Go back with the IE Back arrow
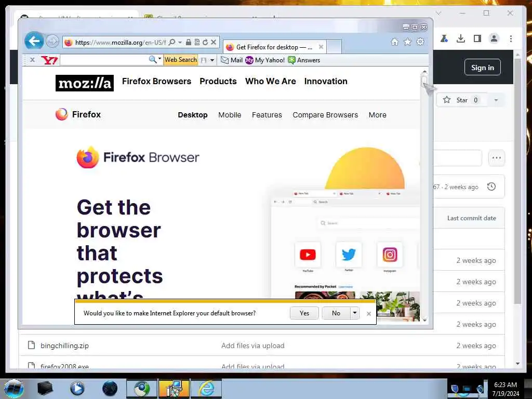532x399 pixels. [34, 41]
